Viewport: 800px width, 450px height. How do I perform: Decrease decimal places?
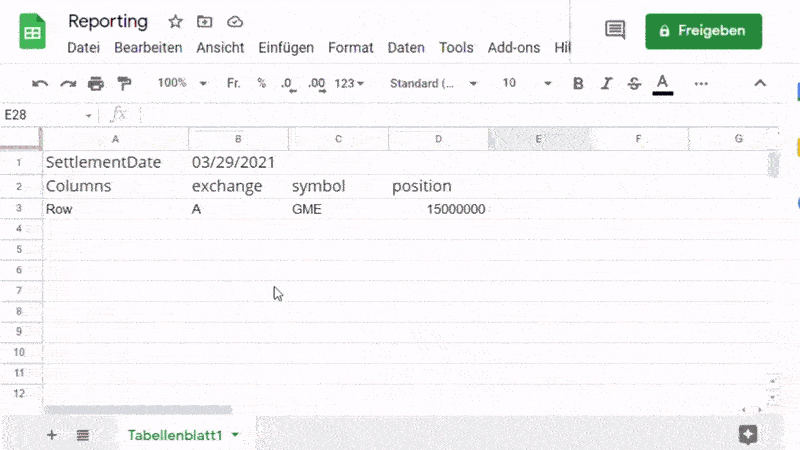tap(288, 84)
